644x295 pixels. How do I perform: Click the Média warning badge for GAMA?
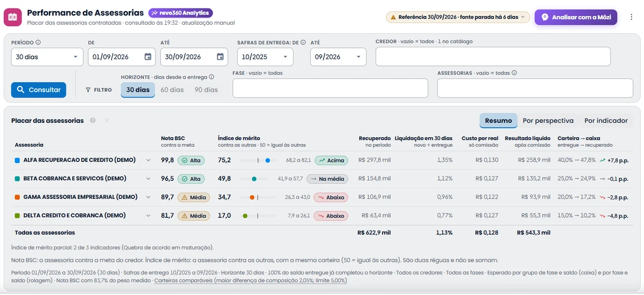coord(193,197)
